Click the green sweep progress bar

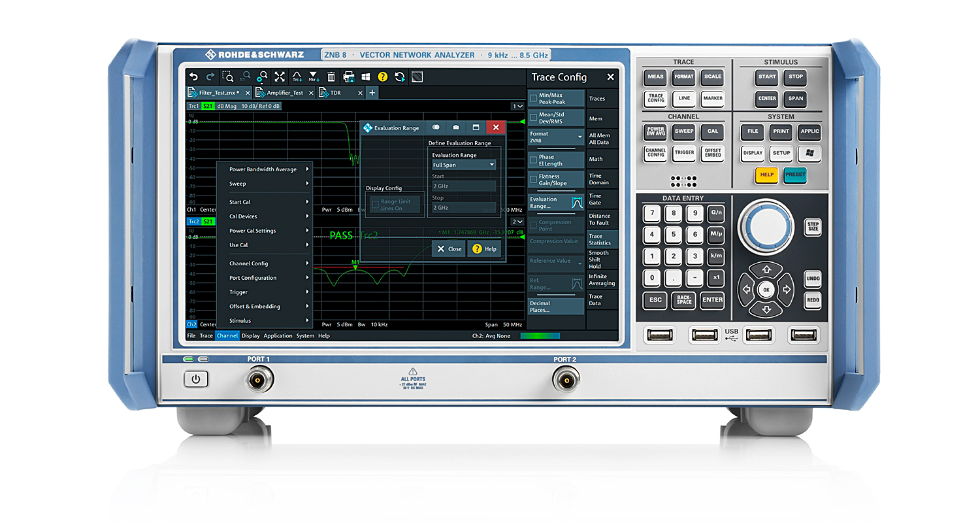tap(540, 336)
